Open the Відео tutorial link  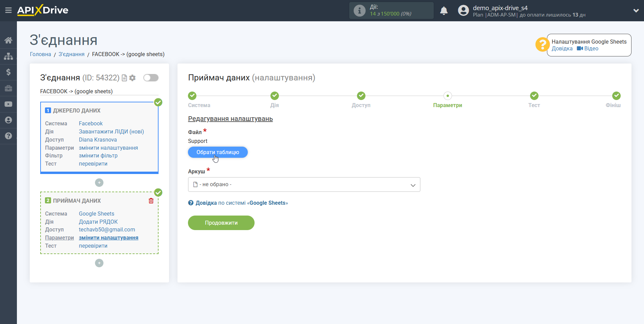pyautogui.click(x=588, y=49)
